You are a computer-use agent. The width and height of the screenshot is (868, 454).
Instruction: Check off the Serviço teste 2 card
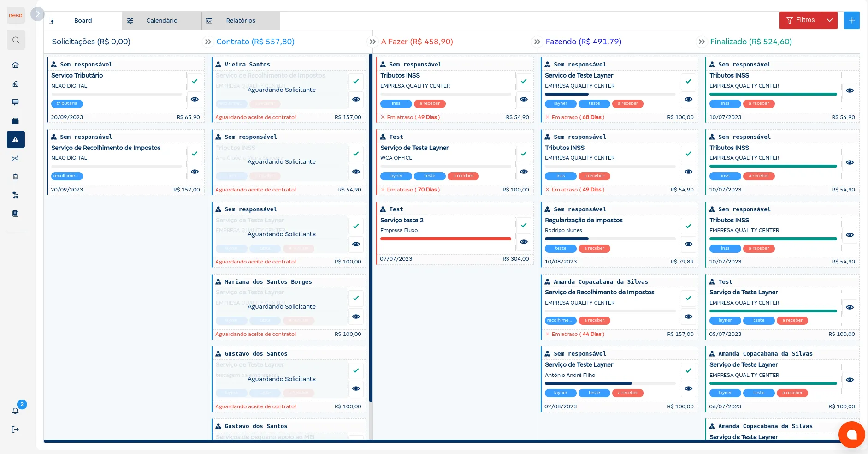[524, 225]
